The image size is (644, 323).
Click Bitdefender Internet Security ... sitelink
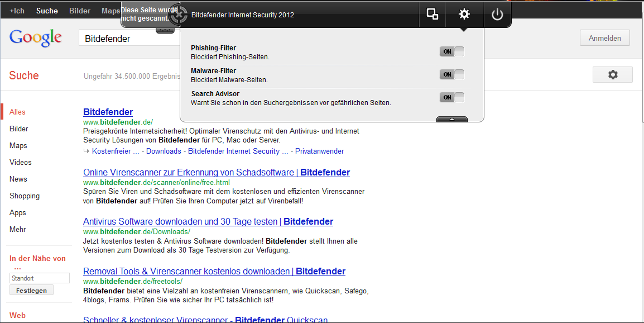(238, 151)
